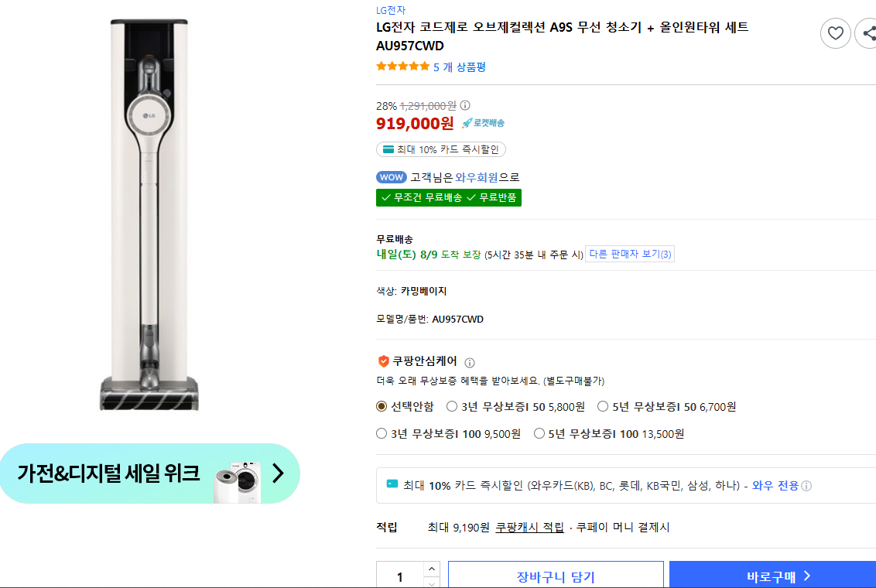Open the 쿠팡안심케어 info tooltip icon
This screenshot has width=876, height=588.
471,361
